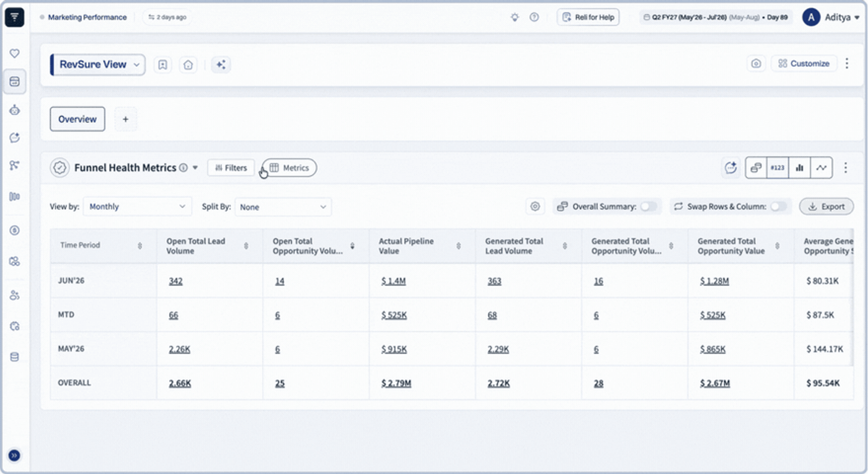Open the branching nodes icon in sidebar
The width and height of the screenshot is (868, 474).
tap(14, 165)
